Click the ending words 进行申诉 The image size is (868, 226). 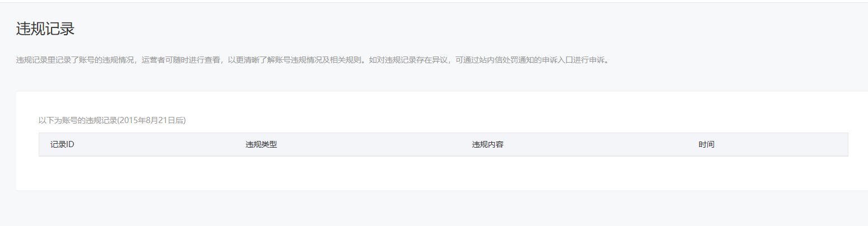(585, 60)
